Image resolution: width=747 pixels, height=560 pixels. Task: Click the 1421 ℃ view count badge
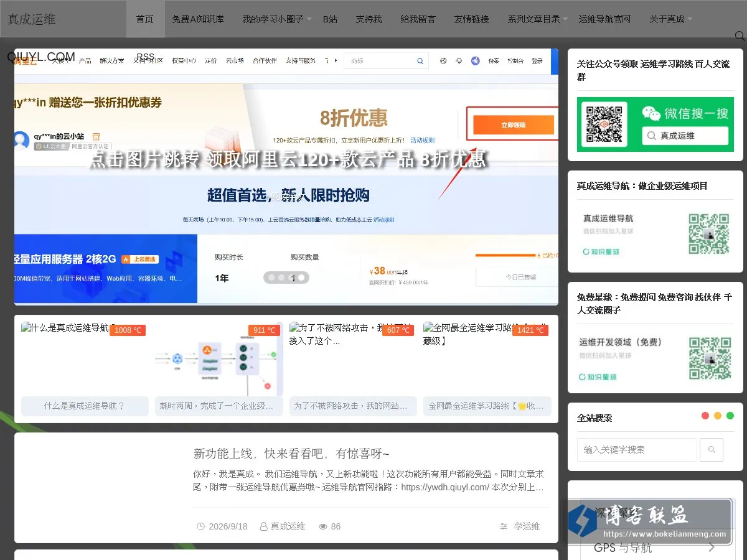tap(530, 330)
